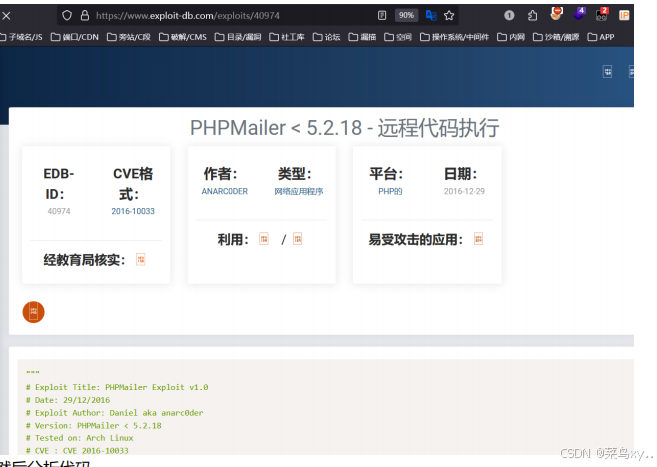The image size is (657, 467).
Task: Open the 论坛 bookmark folder
Action: (326, 37)
